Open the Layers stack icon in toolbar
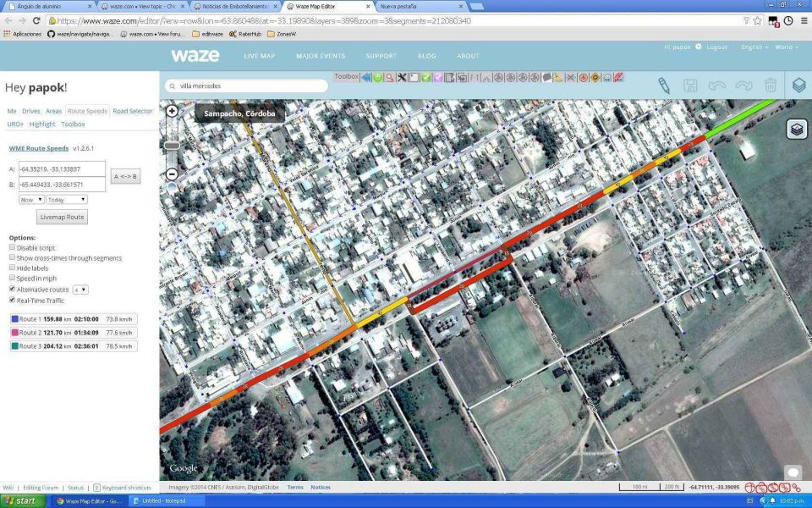The image size is (812, 508). point(799,85)
